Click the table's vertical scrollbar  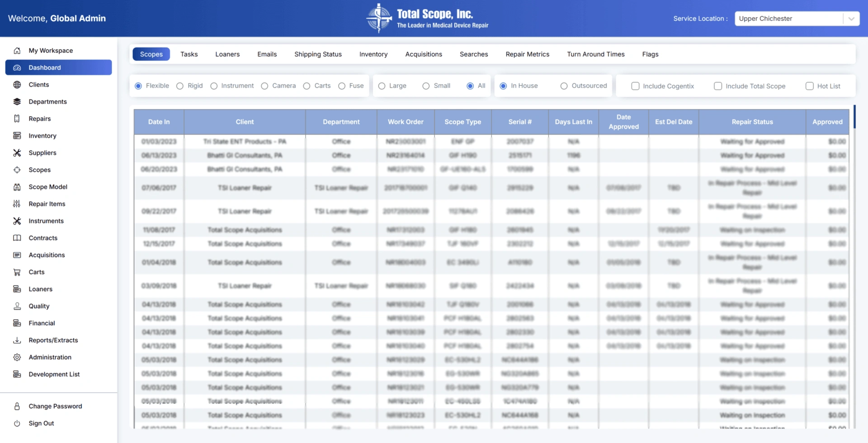pos(854,117)
